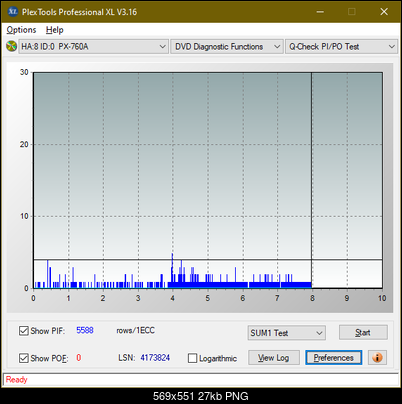Click the PlexTools XL app icon in title bar
Viewport: 402px width, 404px height.
tap(13, 12)
